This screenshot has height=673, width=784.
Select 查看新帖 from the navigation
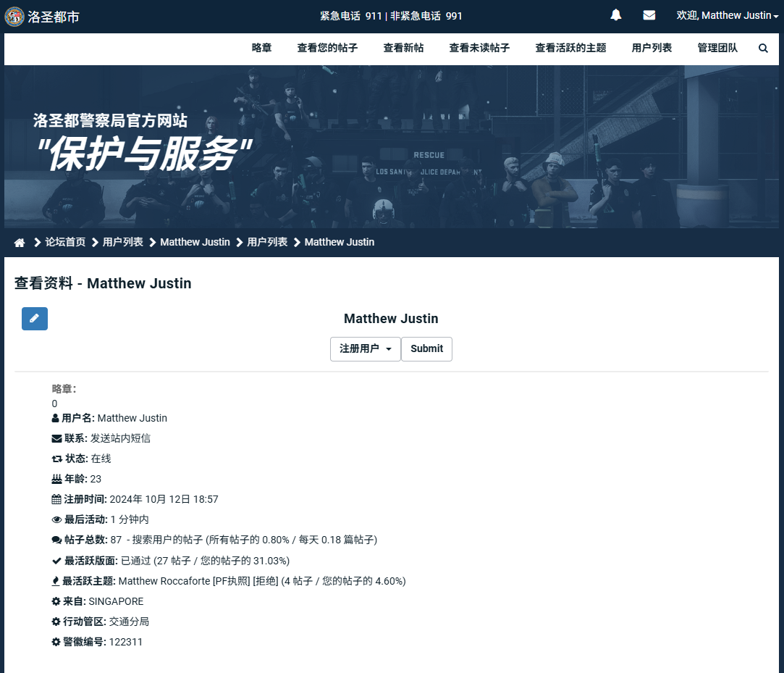pyautogui.click(x=403, y=48)
